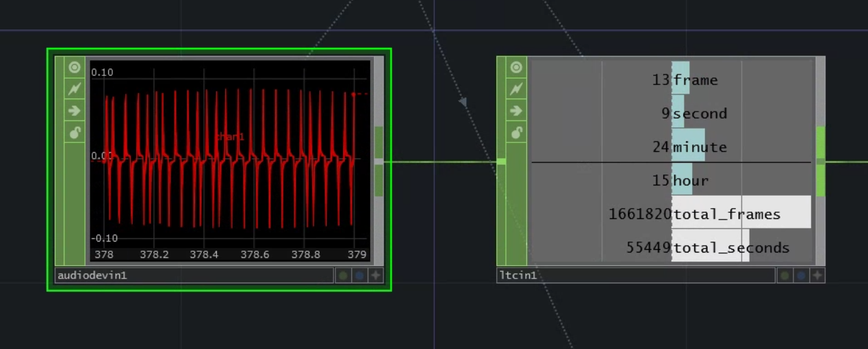The width and height of the screenshot is (868, 349).
Task: Toggle the lock flag on ltcin1
Action: coord(516,132)
